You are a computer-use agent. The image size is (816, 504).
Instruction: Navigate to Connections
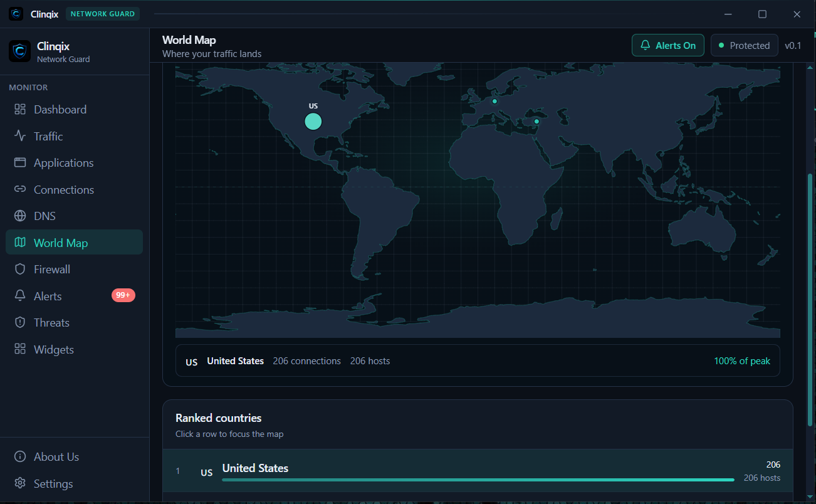75,189
